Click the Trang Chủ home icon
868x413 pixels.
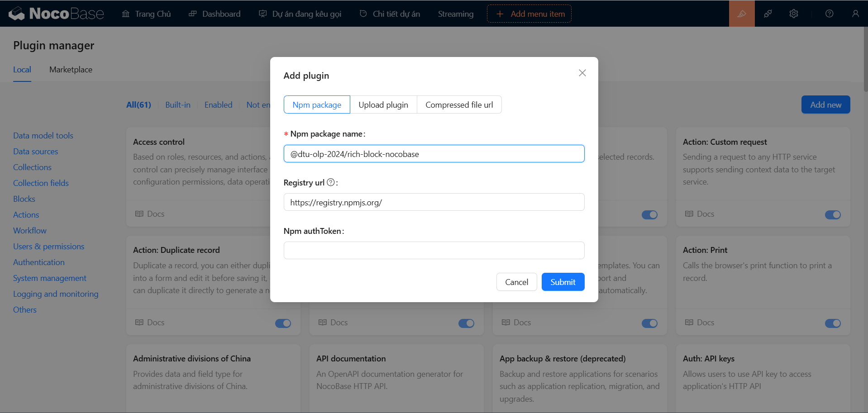(126, 14)
